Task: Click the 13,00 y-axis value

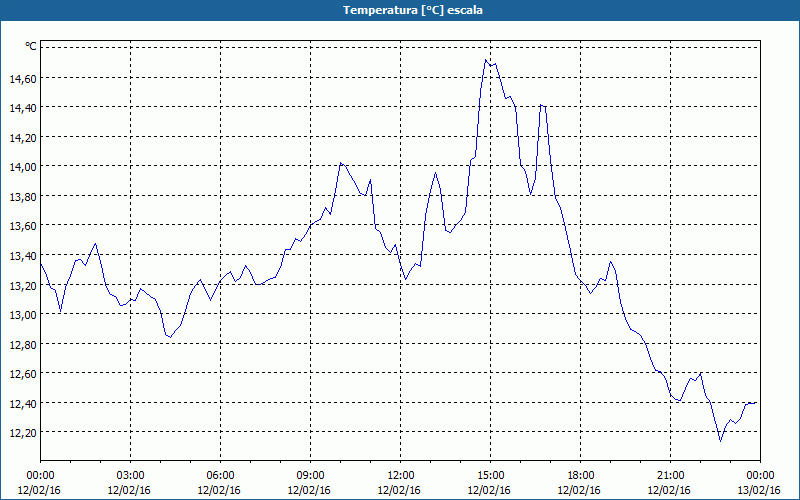Action: pos(23,314)
